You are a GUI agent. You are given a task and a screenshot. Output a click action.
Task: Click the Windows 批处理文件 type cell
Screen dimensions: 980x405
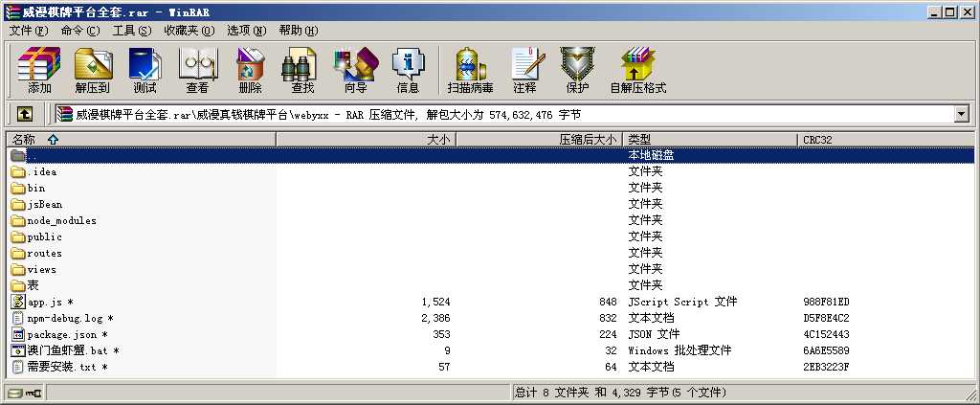(x=679, y=350)
